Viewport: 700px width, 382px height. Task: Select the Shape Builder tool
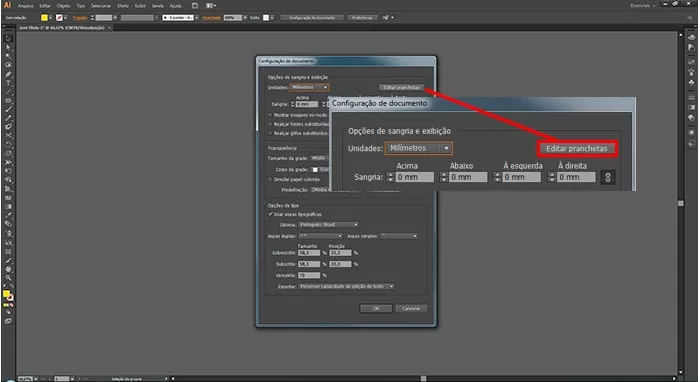coord(8,179)
